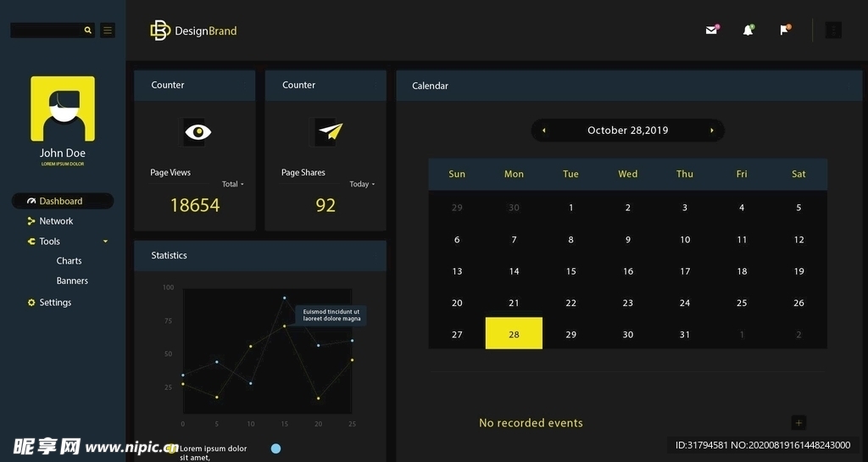Open the Charts link under Tools
868x462 pixels.
[69, 261]
